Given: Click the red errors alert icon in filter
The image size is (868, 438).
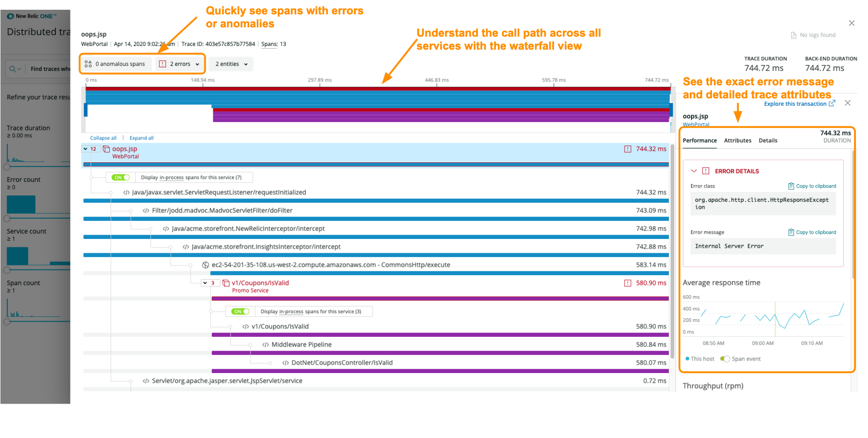Looking at the screenshot, I should pos(163,64).
